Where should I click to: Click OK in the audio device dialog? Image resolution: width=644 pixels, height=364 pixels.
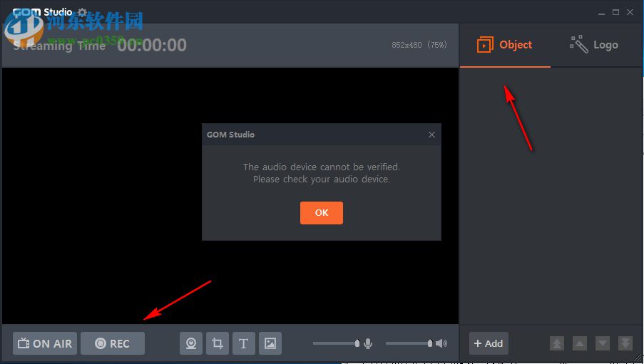321,212
